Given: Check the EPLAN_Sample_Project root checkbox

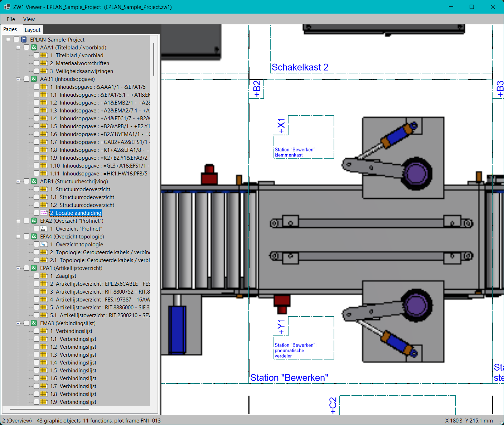Looking at the screenshot, I should pos(16,39).
